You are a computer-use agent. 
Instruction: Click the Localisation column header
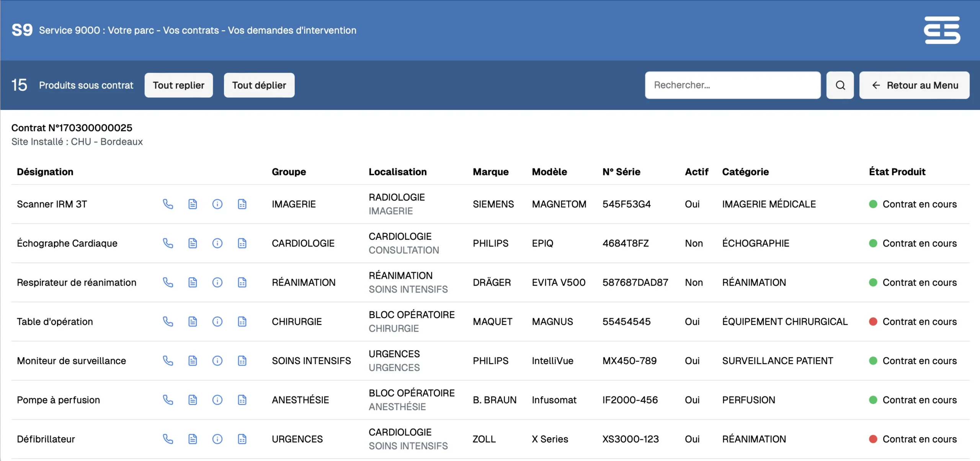[398, 172]
